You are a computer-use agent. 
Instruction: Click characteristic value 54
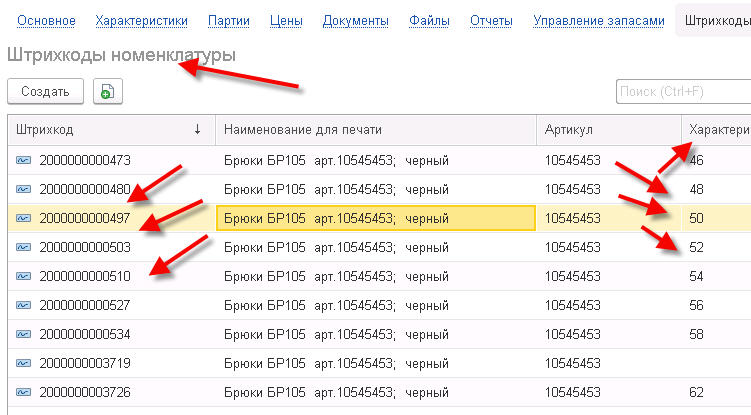(x=696, y=276)
